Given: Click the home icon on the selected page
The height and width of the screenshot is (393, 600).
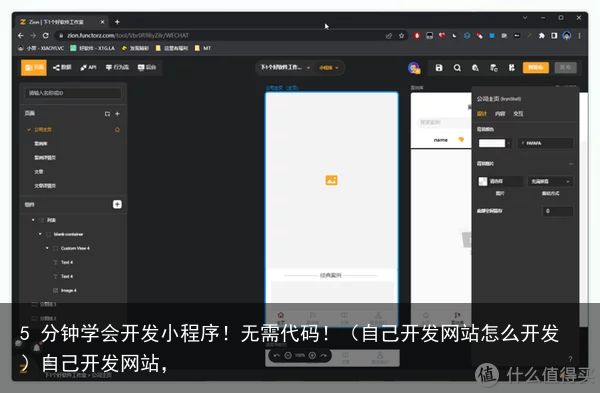Looking at the screenshot, I should [x=117, y=130].
